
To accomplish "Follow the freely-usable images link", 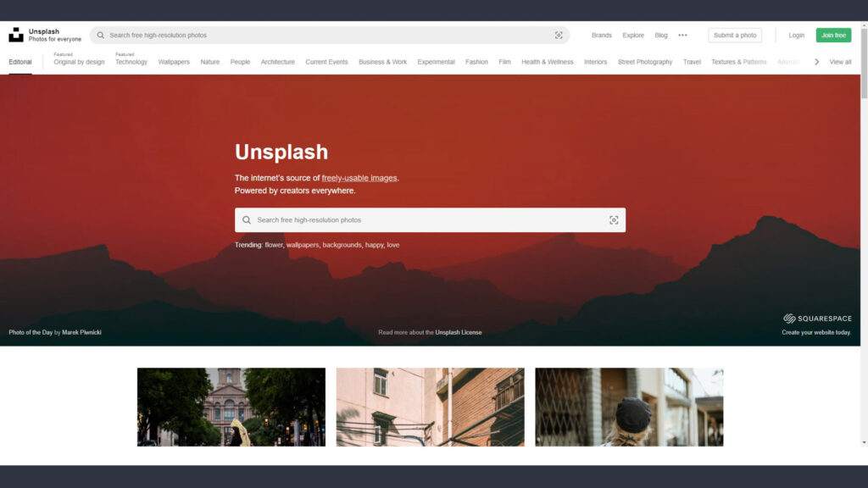I will click(359, 178).
